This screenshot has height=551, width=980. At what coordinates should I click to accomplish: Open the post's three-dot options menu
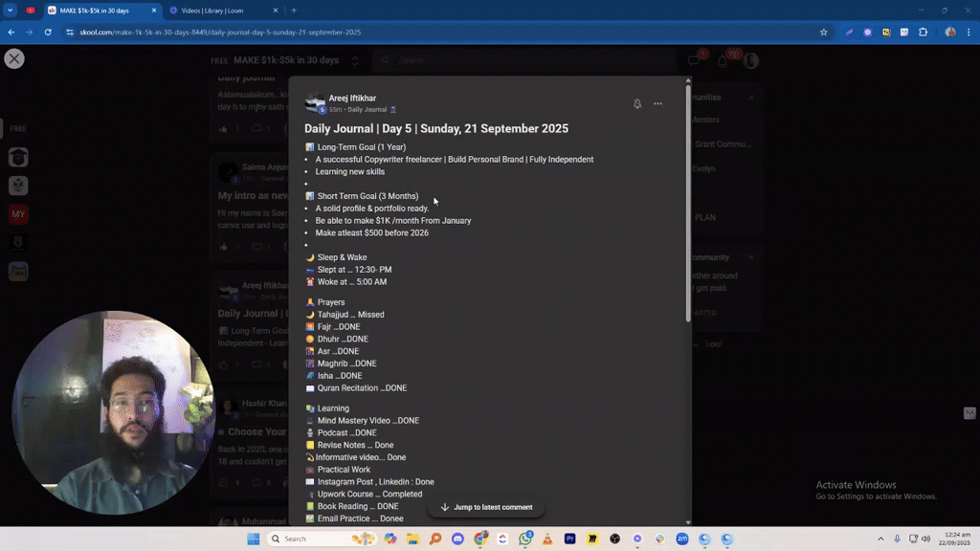(657, 103)
